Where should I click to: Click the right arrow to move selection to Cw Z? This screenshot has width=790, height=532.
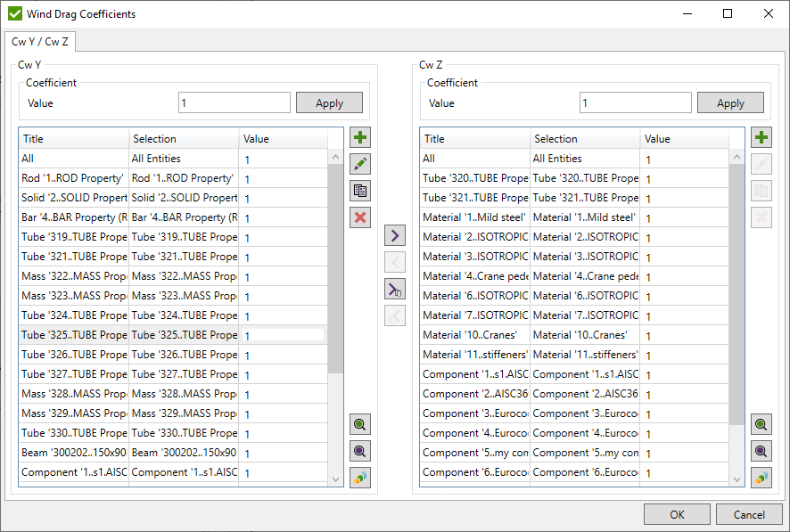[x=394, y=235]
